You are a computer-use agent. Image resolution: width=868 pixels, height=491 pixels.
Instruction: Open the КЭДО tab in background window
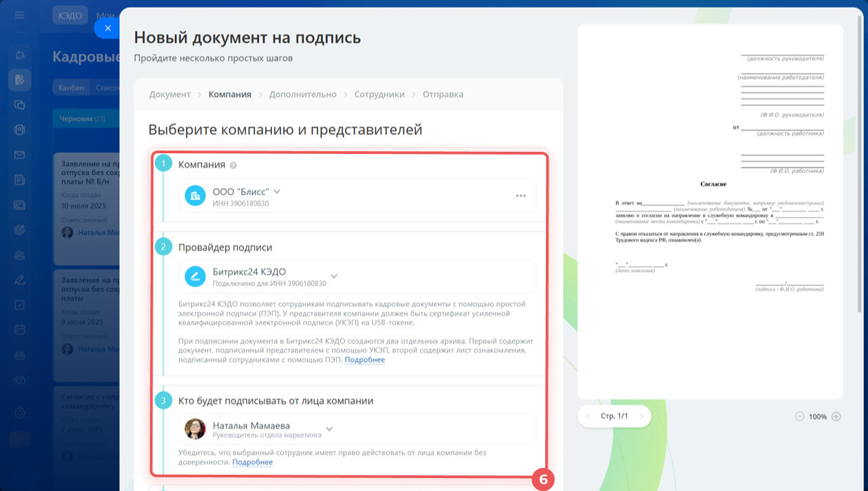tap(70, 16)
